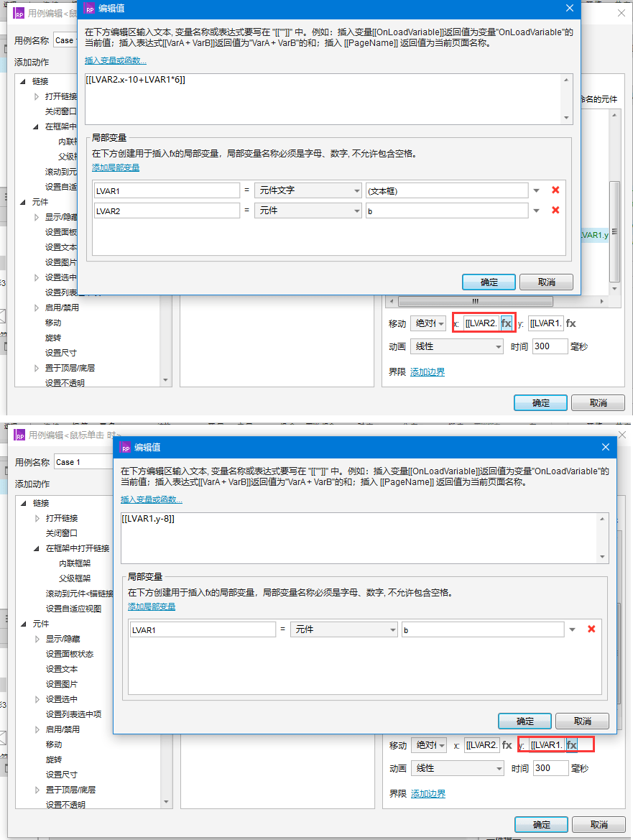Screen dimensions: 633x840
Task: Click the (文本框) target text field
Action: tap(447, 190)
